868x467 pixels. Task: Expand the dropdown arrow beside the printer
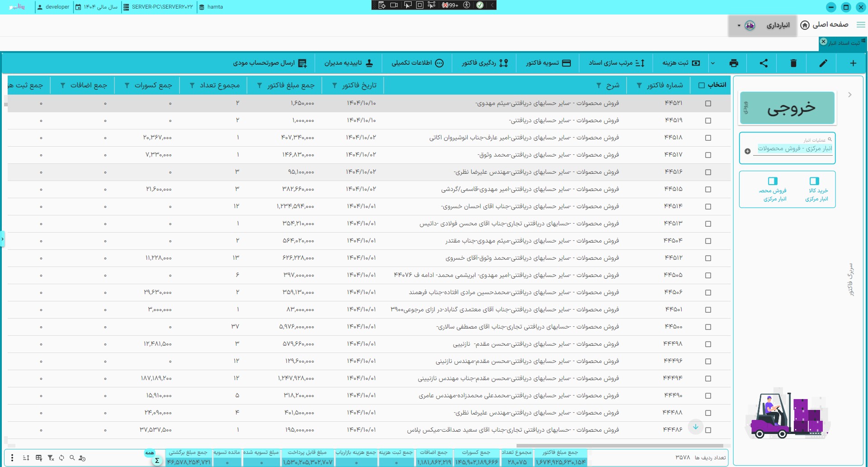click(x=712, y=63)
